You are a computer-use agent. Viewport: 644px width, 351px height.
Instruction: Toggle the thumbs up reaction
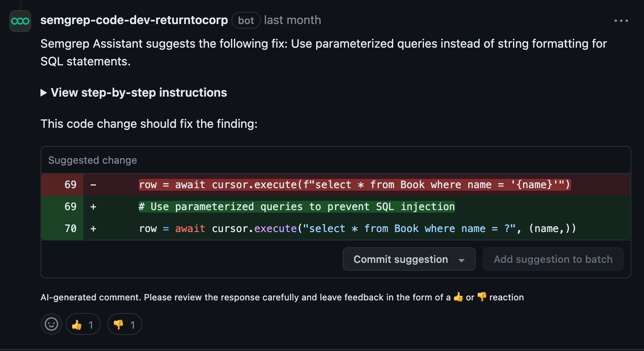(x=83, y=324)
